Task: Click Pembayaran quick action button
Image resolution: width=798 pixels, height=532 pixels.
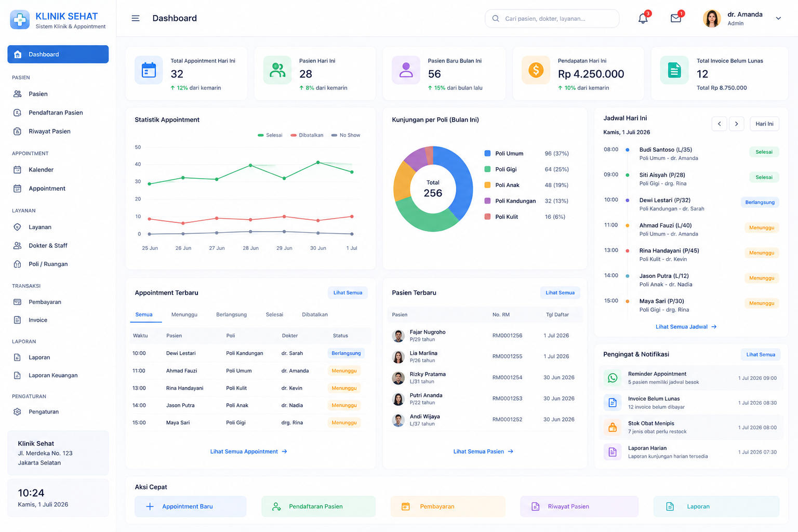Action: click(x=448, y=507)
